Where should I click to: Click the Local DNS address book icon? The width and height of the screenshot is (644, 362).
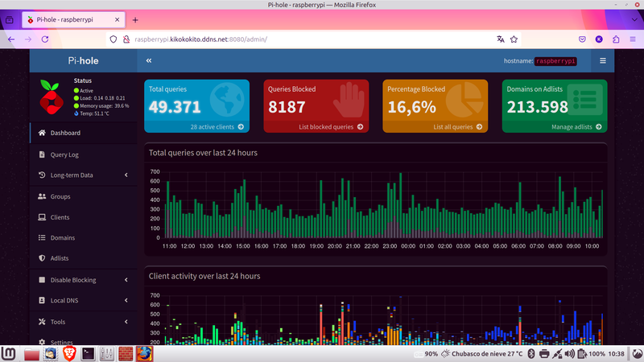(x=42, y=300)
